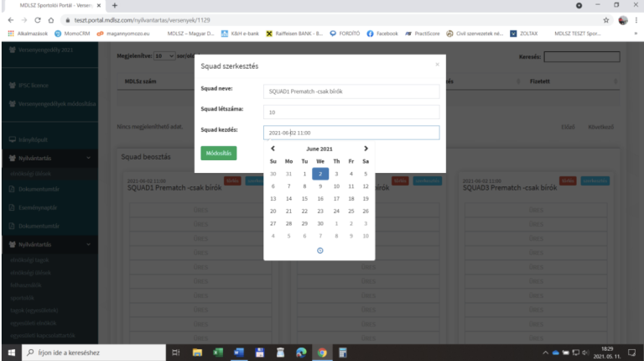
Task: Click the green Módosítás button
Action: click(219, 153)
